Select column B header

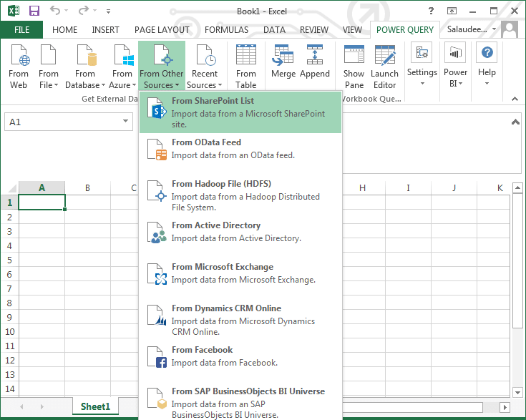pos(87,188)
